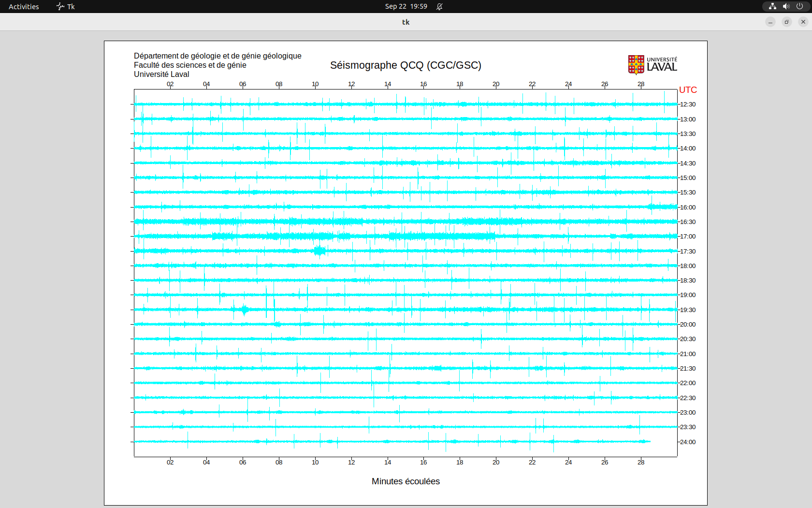The height and width of the screenshot is (508, 812).
Task: Open the Activities overview
Action: coord(24,6)
